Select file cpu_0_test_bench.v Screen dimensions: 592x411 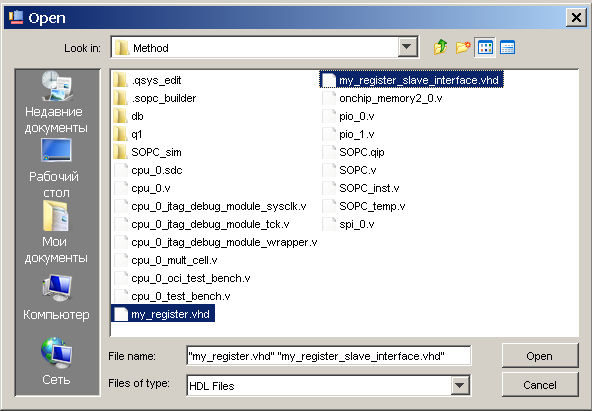(180, 297)
